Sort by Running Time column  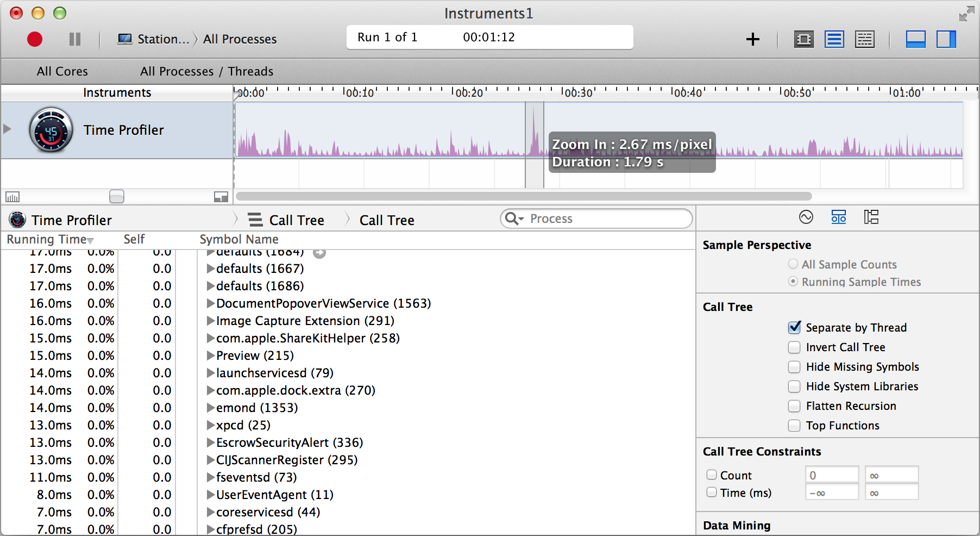point(50,239)
